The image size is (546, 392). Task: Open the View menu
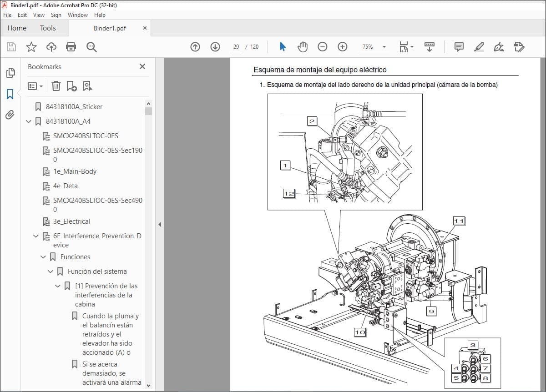(x=39, y=15)
